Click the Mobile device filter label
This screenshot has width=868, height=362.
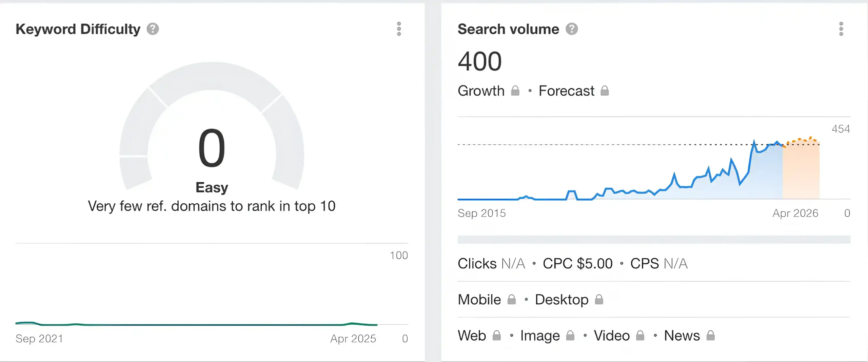coord(479,300)
